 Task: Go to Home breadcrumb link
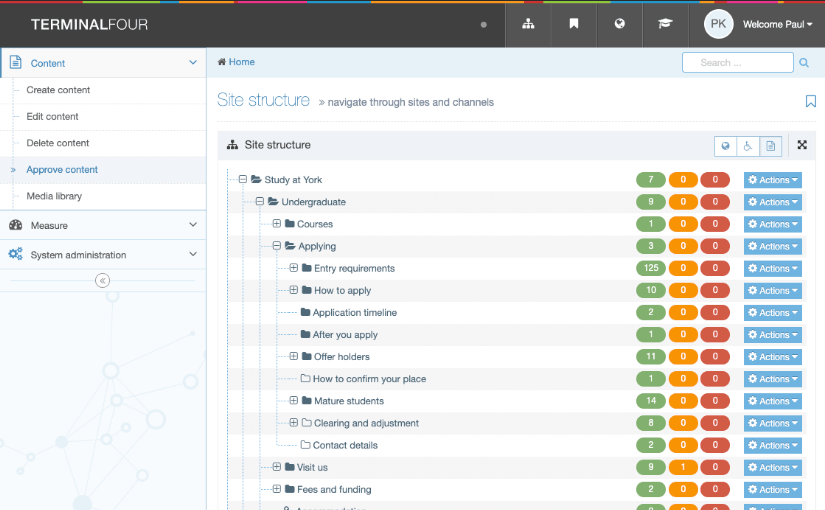[x=237, y=62]
